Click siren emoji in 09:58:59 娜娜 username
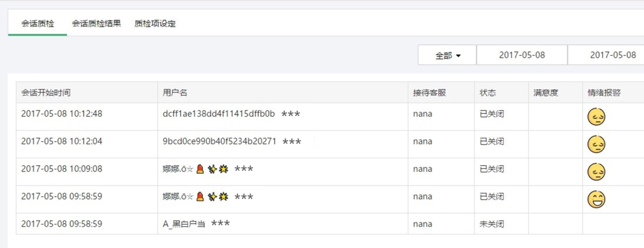The image size is (644, 248). coord(200,197)
